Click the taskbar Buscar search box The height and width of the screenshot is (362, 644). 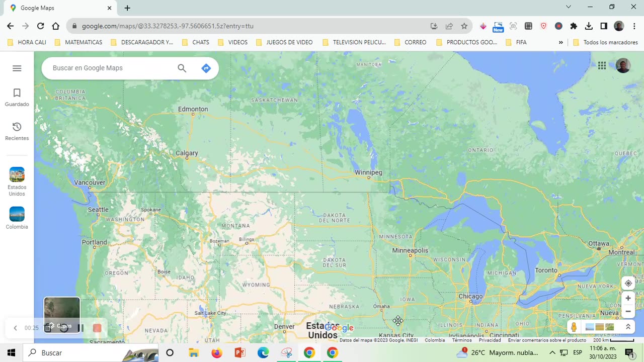coord(91,353)
